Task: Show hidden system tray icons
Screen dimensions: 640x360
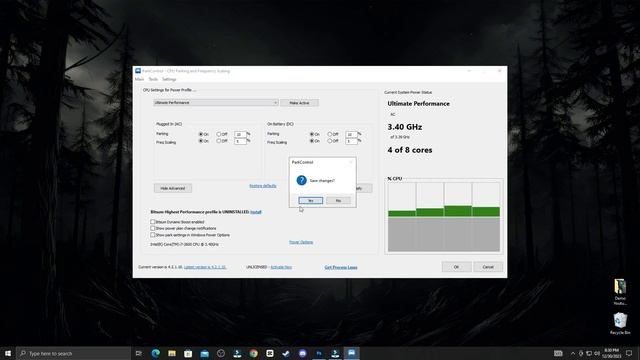Action: (x=573, y=353)
